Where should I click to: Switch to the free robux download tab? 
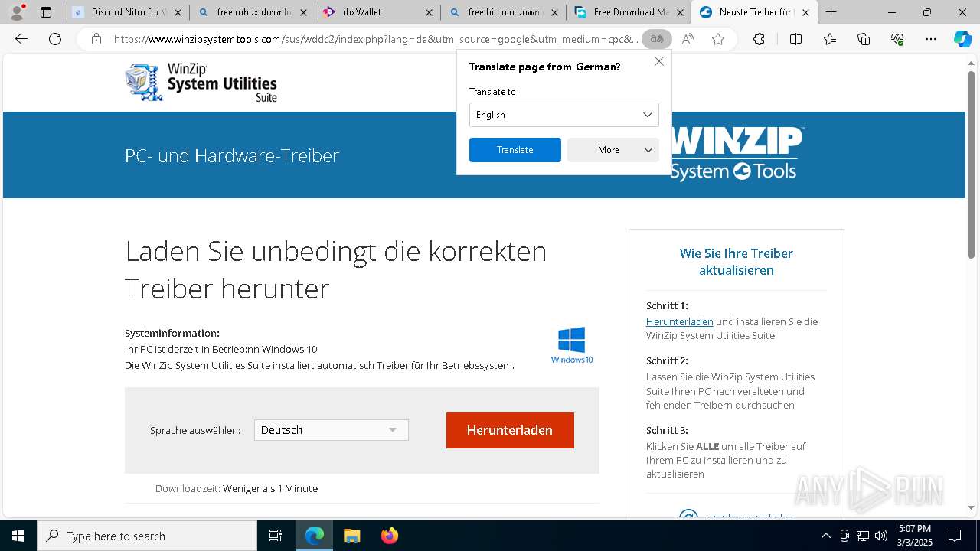coord(253,12)
